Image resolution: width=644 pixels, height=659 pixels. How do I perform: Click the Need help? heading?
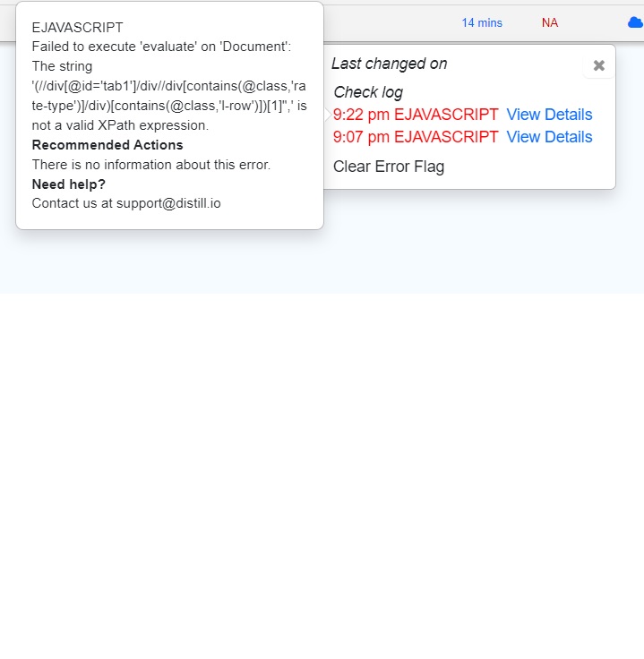(x=68, y=184)
